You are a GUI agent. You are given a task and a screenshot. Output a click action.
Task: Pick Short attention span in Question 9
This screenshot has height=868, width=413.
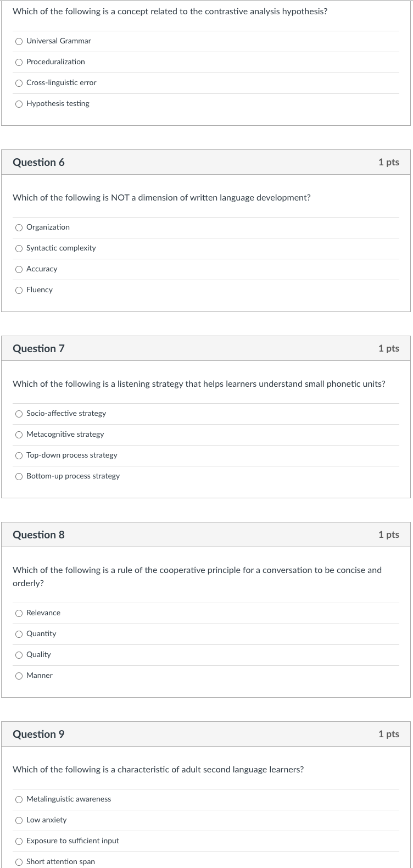(19, 862)
